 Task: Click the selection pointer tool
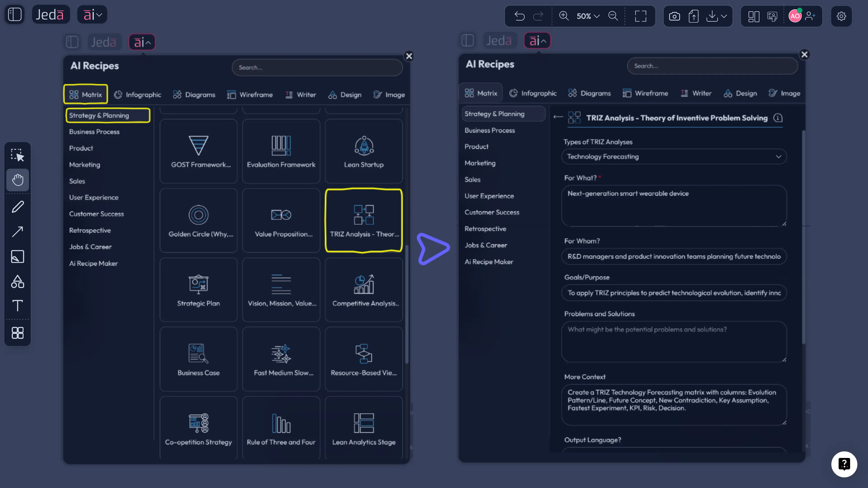point(17,155)
